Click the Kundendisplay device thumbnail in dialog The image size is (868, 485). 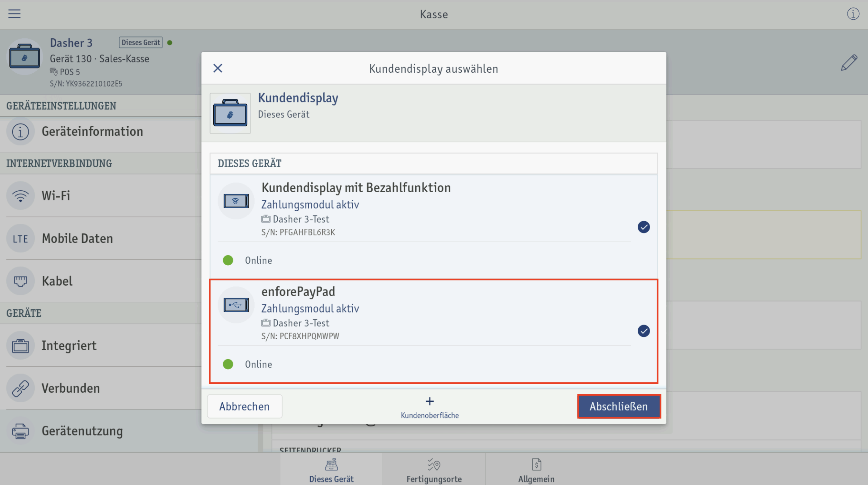point(230,113)
